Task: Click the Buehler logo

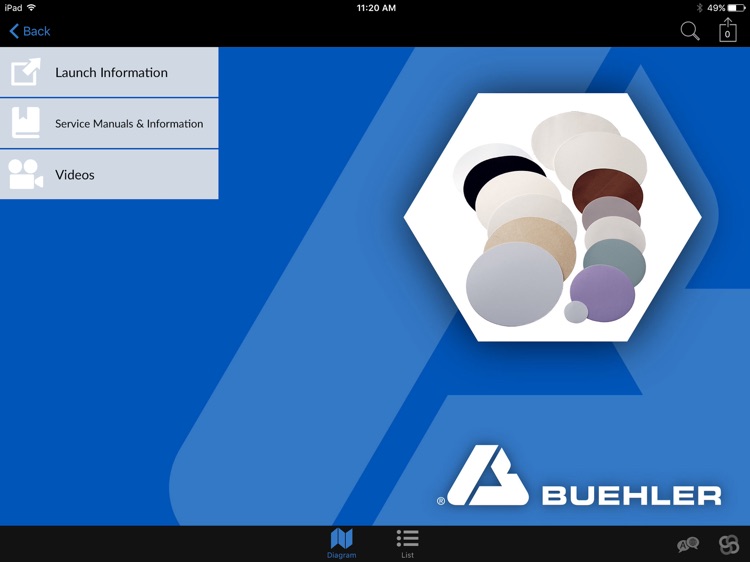Action: [x=579, y=475]
